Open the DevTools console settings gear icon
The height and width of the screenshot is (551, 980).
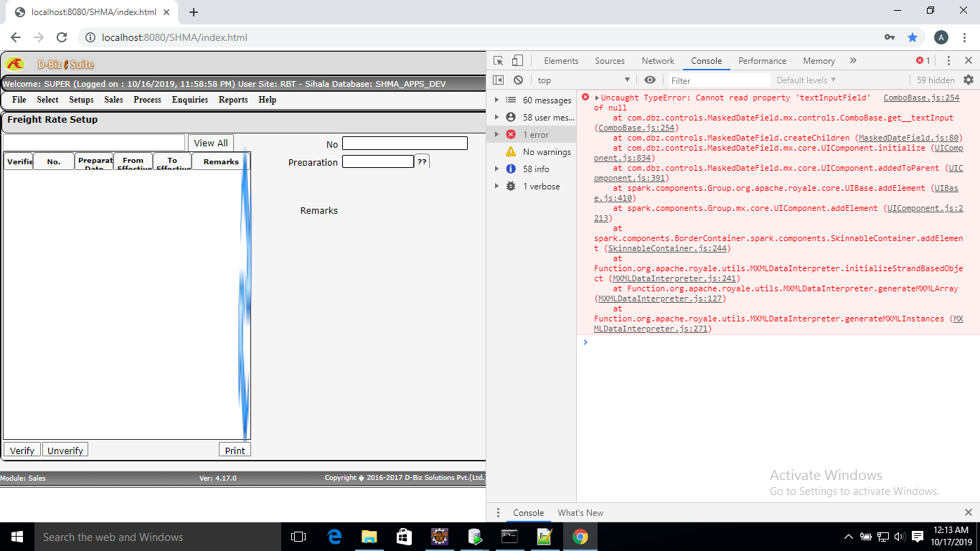[968, 80]
